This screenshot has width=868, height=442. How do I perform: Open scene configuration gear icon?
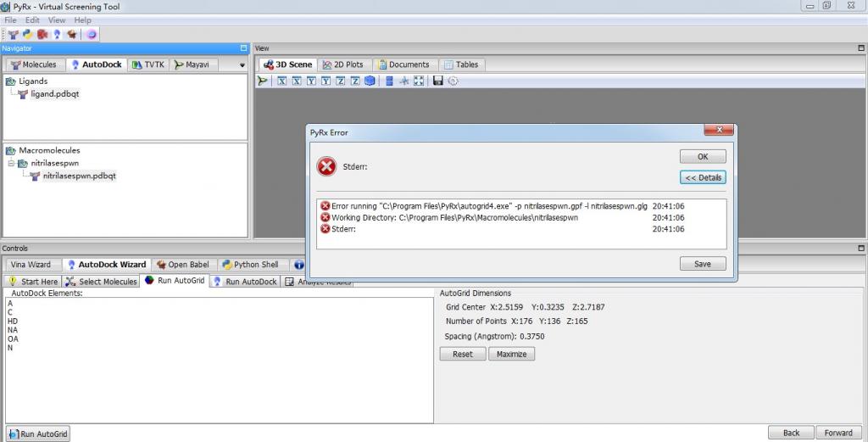click(x=453, y=81)
